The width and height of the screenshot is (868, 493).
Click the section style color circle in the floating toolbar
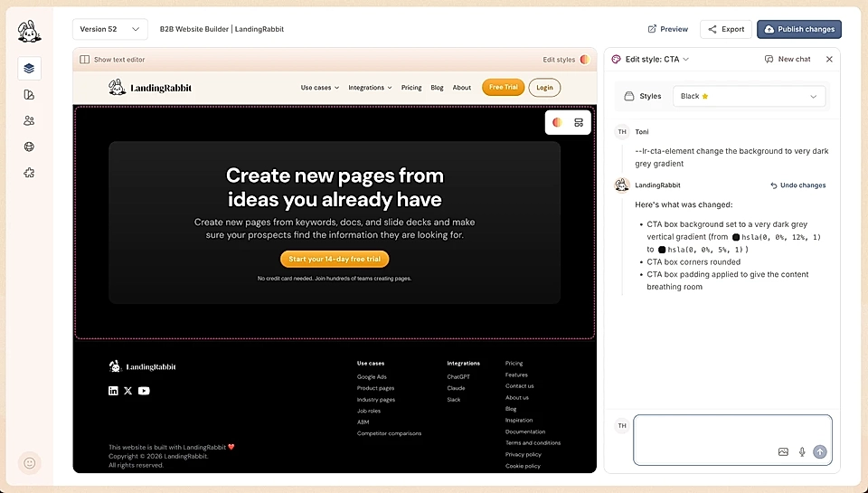pyautogui.click(x=558, y=122)
